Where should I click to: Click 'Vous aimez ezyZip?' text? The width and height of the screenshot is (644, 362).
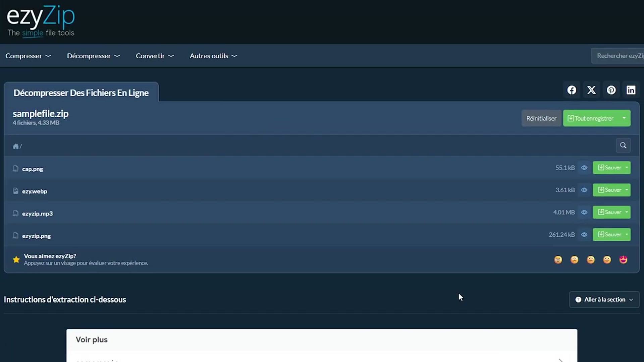coord(50,256)
